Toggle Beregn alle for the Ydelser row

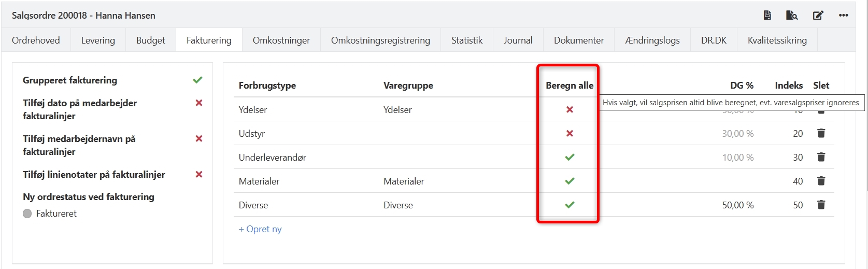[570, 109]
